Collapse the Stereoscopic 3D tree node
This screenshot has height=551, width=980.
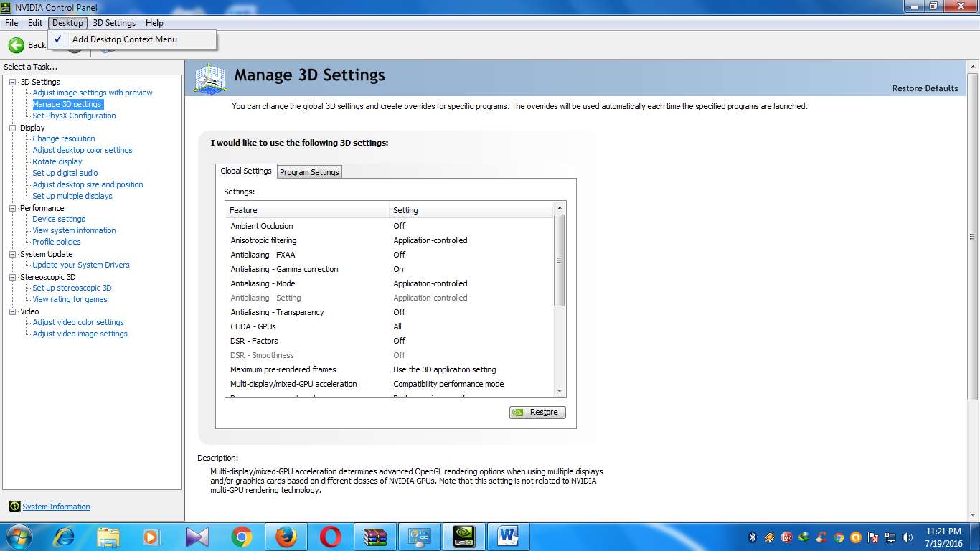(x=13, y=277)
